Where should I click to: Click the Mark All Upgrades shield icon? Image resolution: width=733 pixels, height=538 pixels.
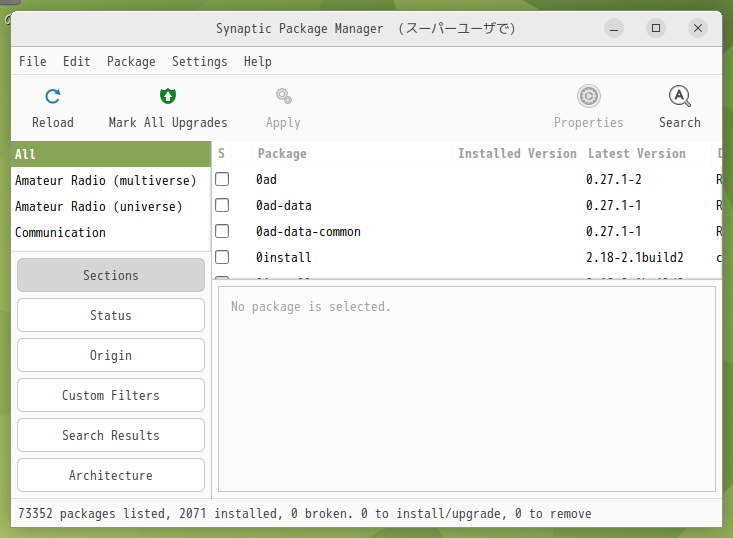point(168,96)
